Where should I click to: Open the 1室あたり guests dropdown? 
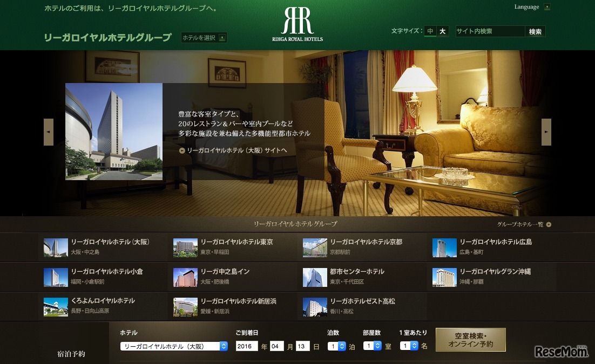[409, 346]
